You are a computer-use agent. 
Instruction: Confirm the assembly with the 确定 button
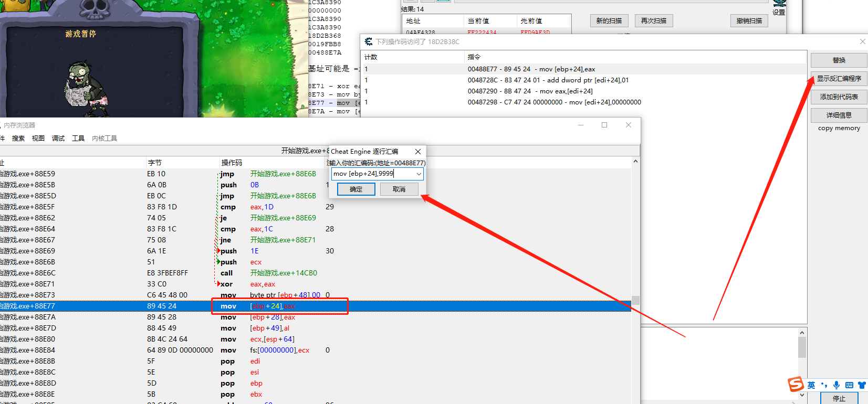(x=356, y=189)
